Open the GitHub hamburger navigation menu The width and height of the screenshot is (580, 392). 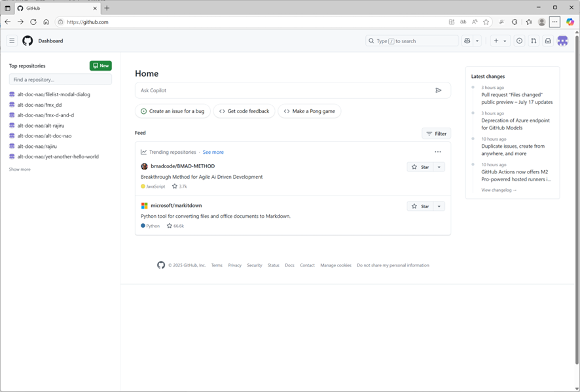[12, 41]
